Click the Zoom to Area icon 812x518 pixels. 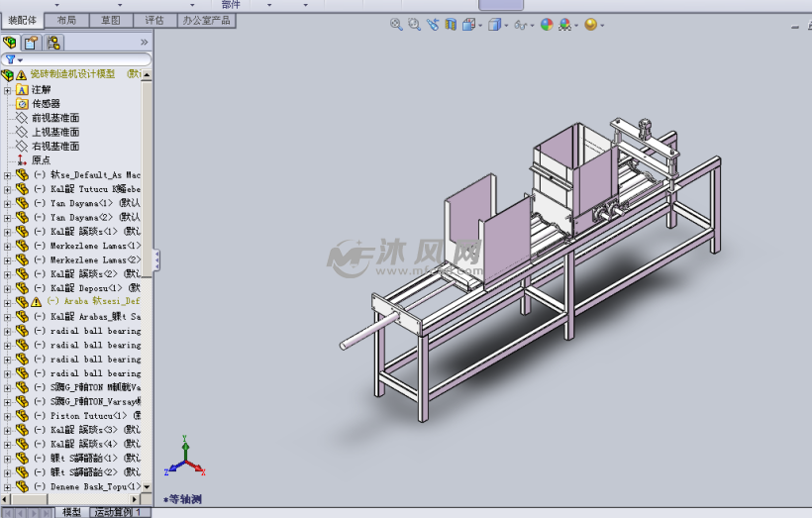(414, 25)
